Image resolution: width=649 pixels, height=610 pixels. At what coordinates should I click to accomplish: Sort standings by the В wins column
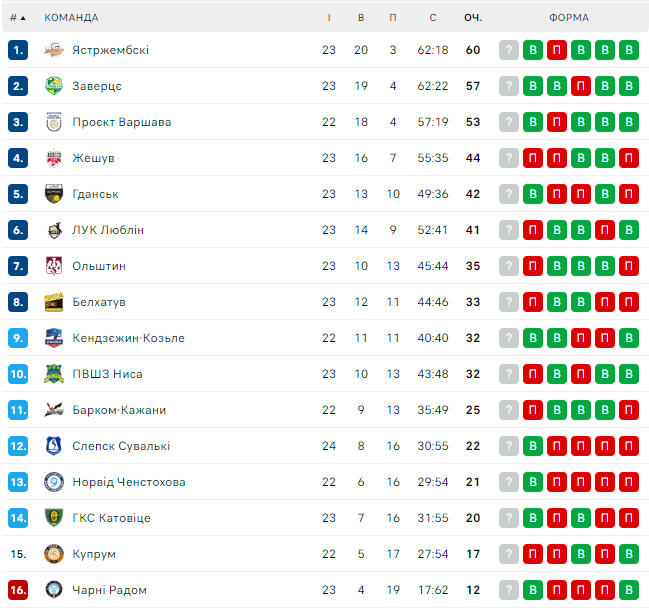pos(361,17)
